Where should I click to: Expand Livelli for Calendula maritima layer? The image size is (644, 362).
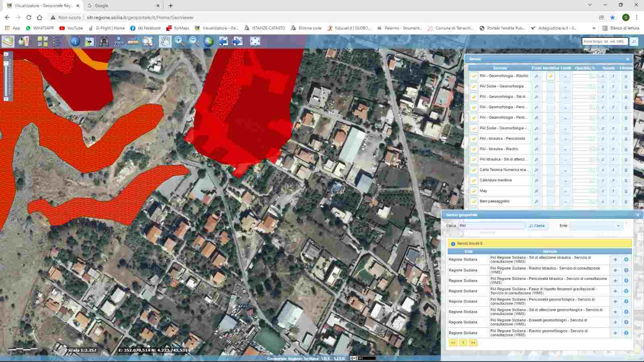pyautogui.click(x=565, y=181)
